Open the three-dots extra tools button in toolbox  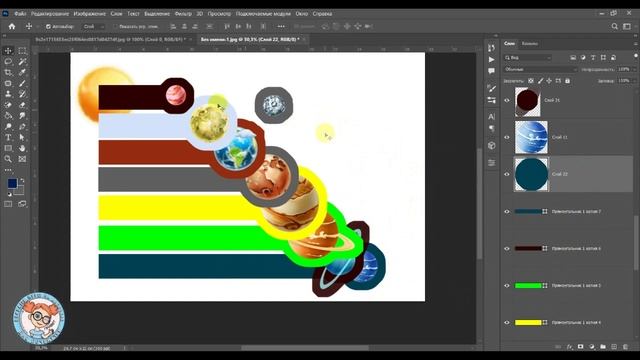8,170
